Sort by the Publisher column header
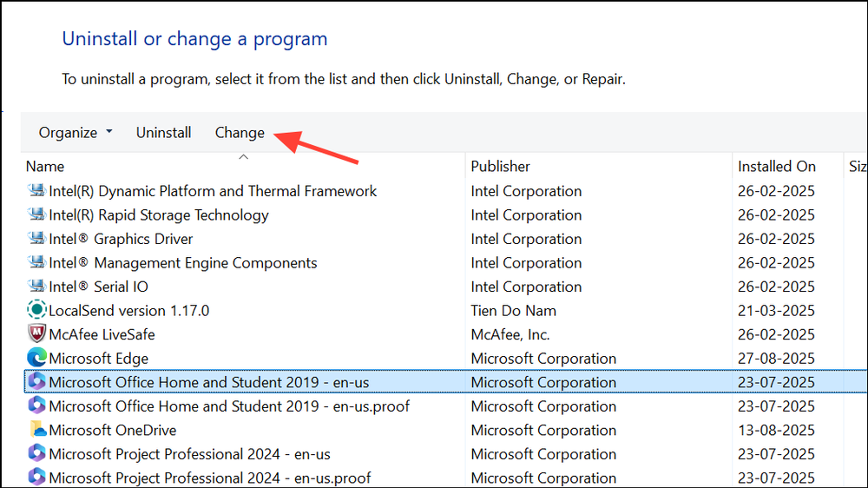 click(501, 166)
